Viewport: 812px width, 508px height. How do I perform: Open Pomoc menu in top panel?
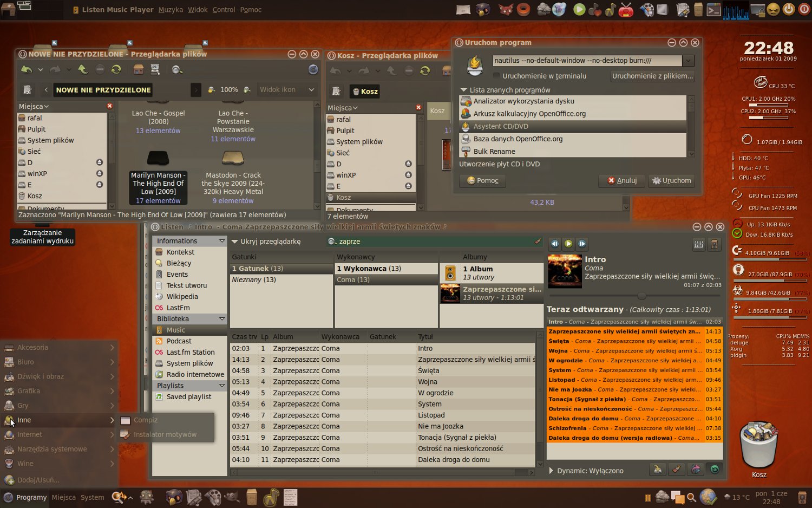pyautogui.click(x=251, y=10)
